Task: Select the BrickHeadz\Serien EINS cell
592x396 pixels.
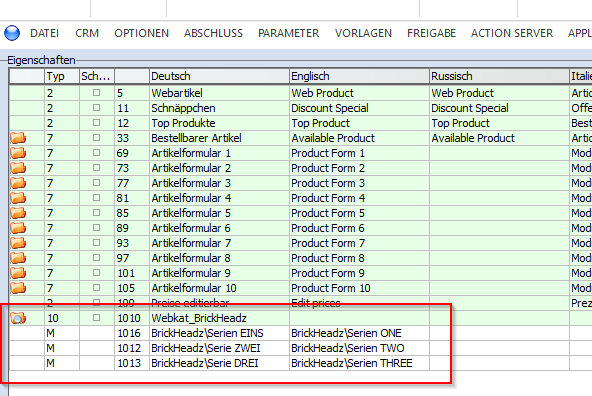Action: pyautogui.click(x=219, y=333)
